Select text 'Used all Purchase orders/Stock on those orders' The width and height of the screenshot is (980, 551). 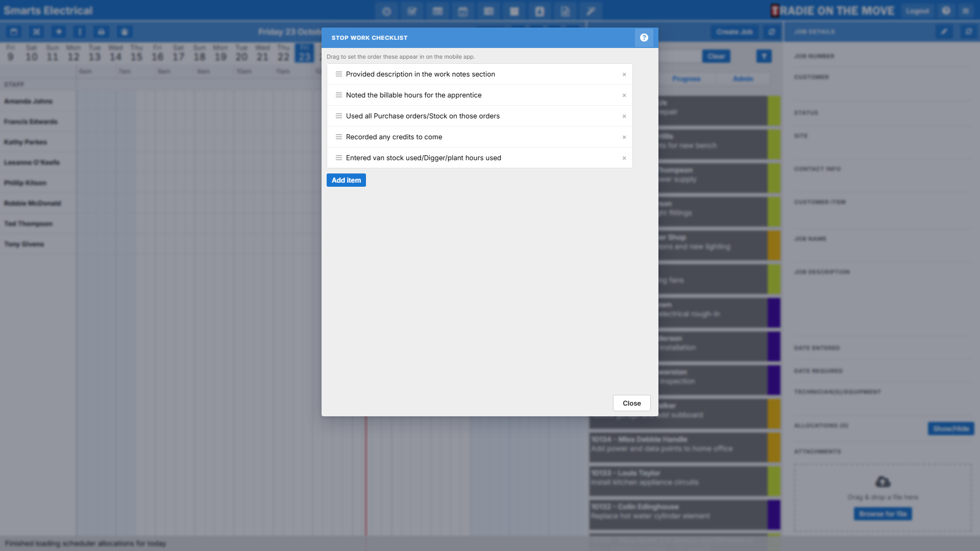point(423,116)
